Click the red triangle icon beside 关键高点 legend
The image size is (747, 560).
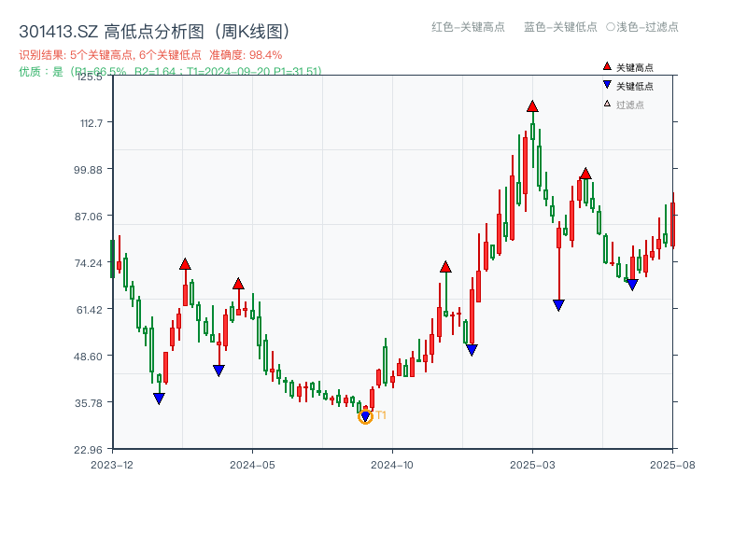click(606, 66)
